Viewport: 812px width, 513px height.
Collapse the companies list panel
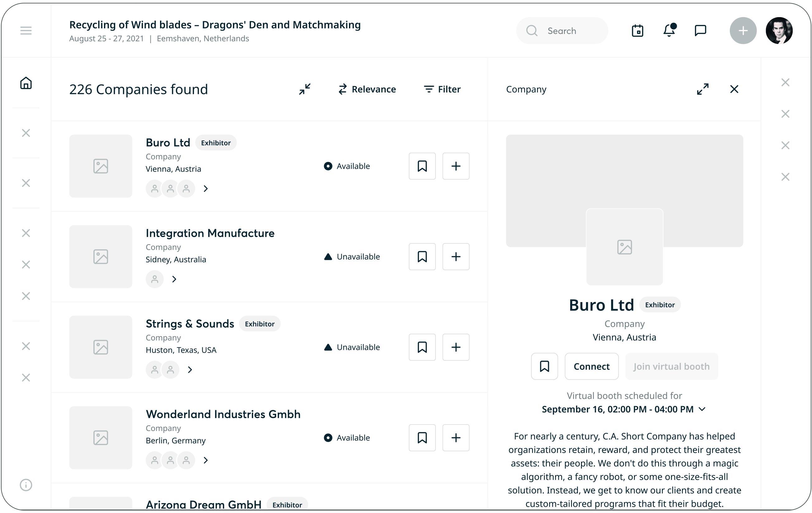pyautogui.click(x=304, y=89)
